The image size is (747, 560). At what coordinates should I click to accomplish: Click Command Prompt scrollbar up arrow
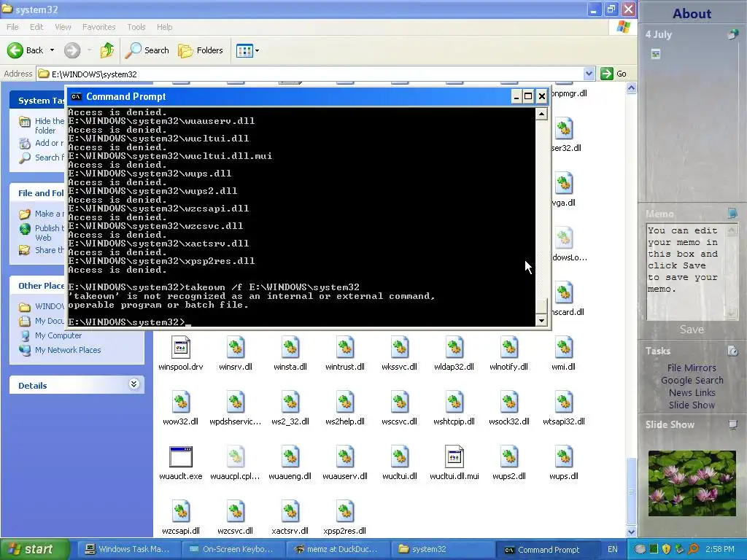coord(541,114)
